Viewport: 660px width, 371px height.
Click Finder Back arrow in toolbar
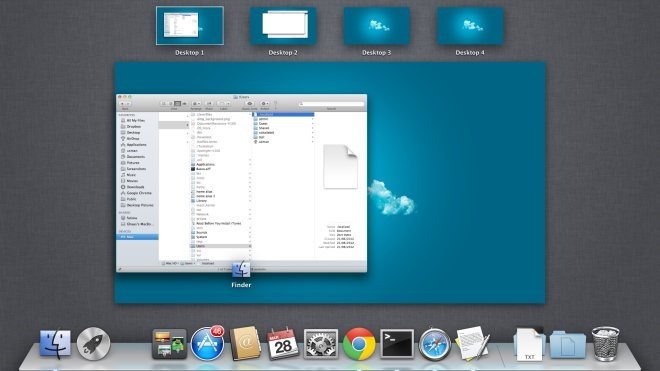point(122,104)
